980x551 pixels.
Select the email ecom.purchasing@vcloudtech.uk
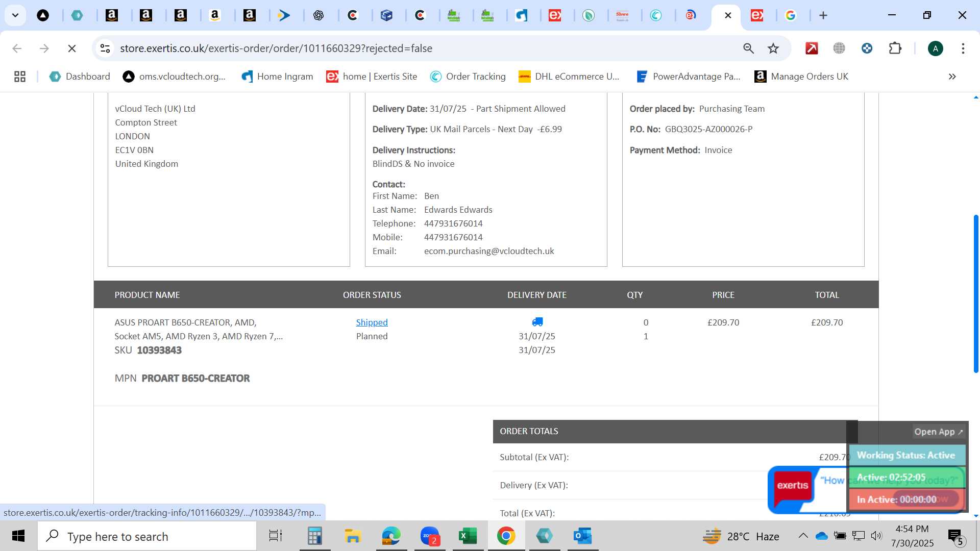tap(489, 252)
